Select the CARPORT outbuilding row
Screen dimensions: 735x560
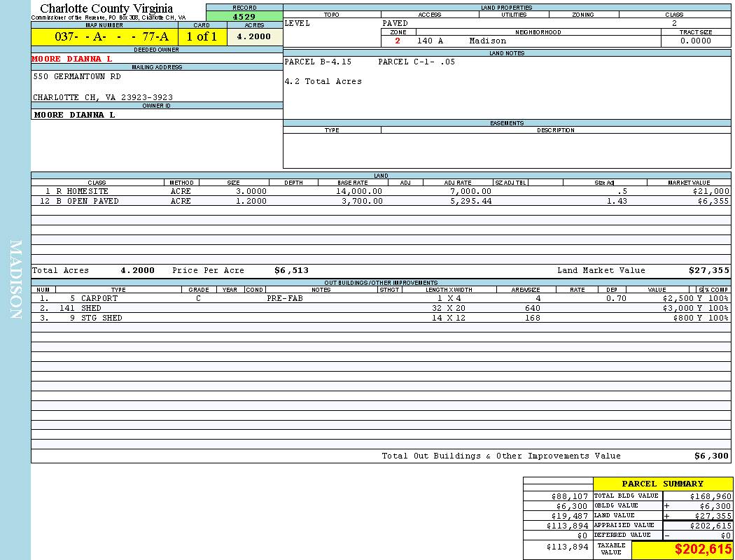(99, 298)
